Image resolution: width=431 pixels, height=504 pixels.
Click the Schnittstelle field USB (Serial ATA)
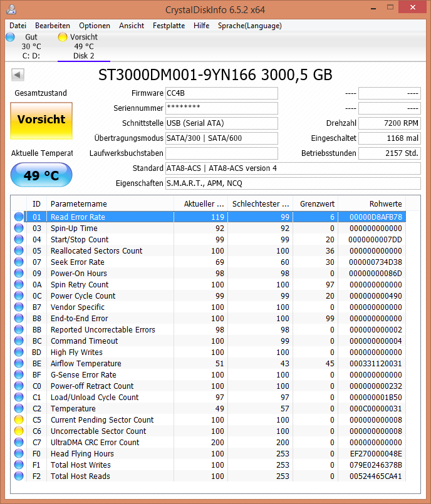pyautogui.click(x=222, y=123)
